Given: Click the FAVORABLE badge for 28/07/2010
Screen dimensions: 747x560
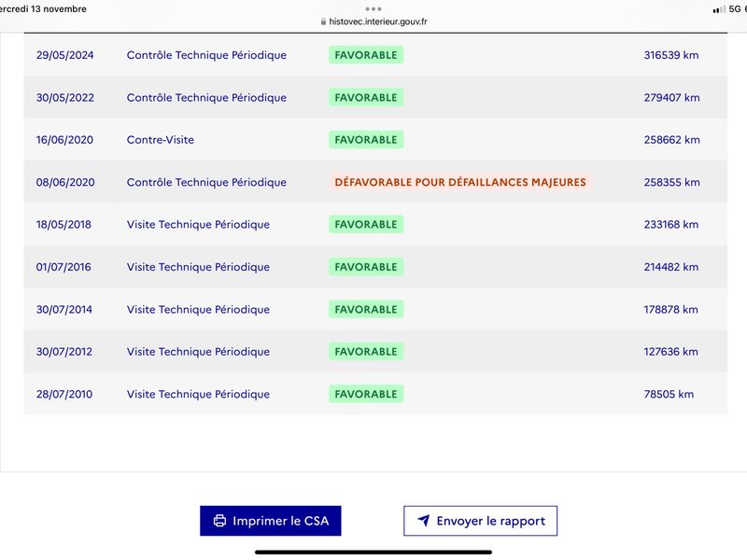Looking at the screenshot, I should (x=366, y=394).
